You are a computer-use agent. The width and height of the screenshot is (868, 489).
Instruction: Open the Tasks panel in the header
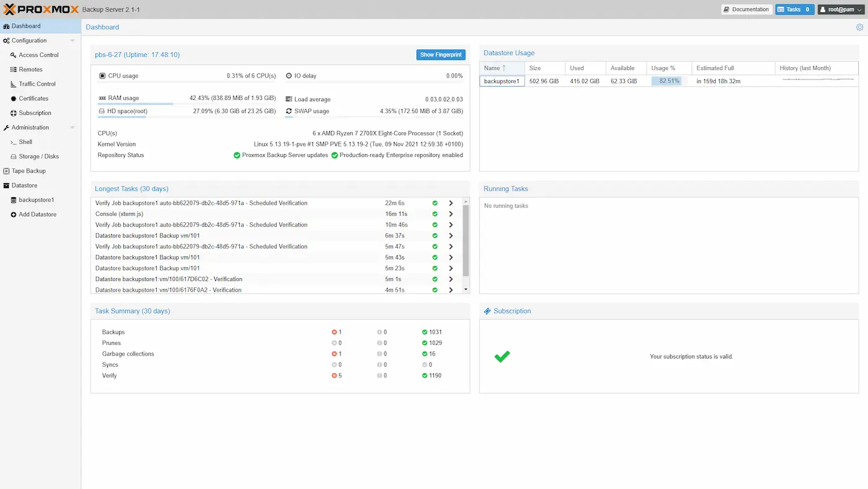pos(794,9)
